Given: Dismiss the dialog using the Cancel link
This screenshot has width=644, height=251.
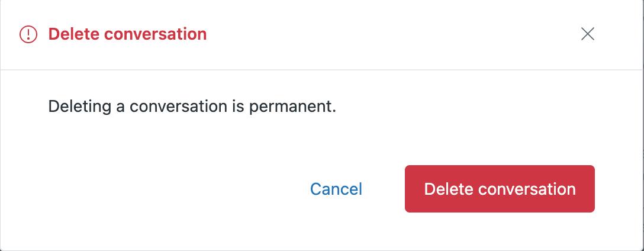Looking at the screenshot, I should (x=336, y=189).
